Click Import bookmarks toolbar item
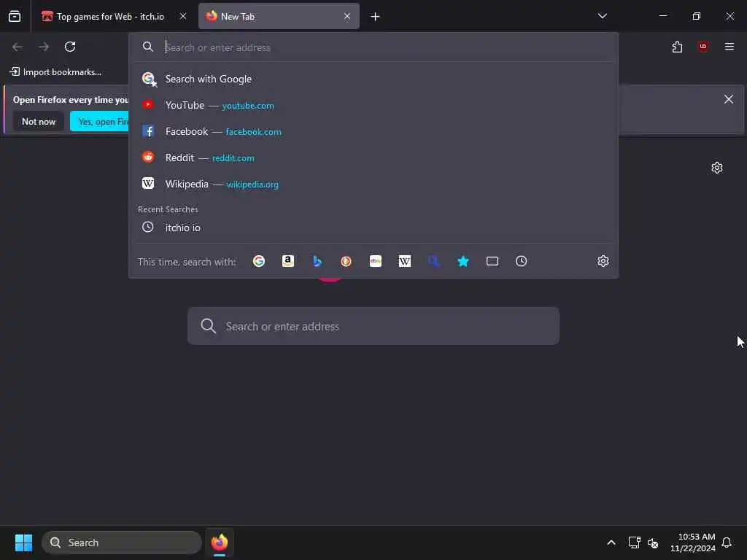Viewport: 747px width, 560px height. [55, 72]
